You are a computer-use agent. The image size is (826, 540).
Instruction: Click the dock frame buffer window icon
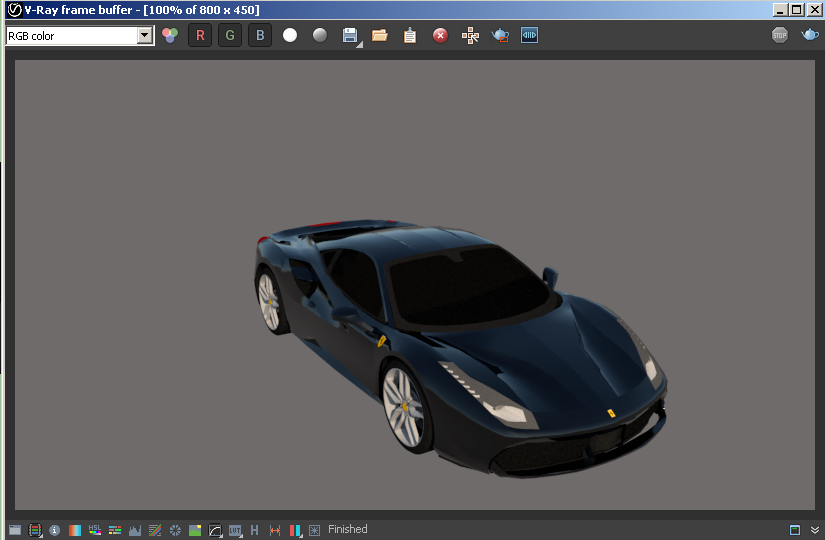pyautogui.click(x=795, y=530)
